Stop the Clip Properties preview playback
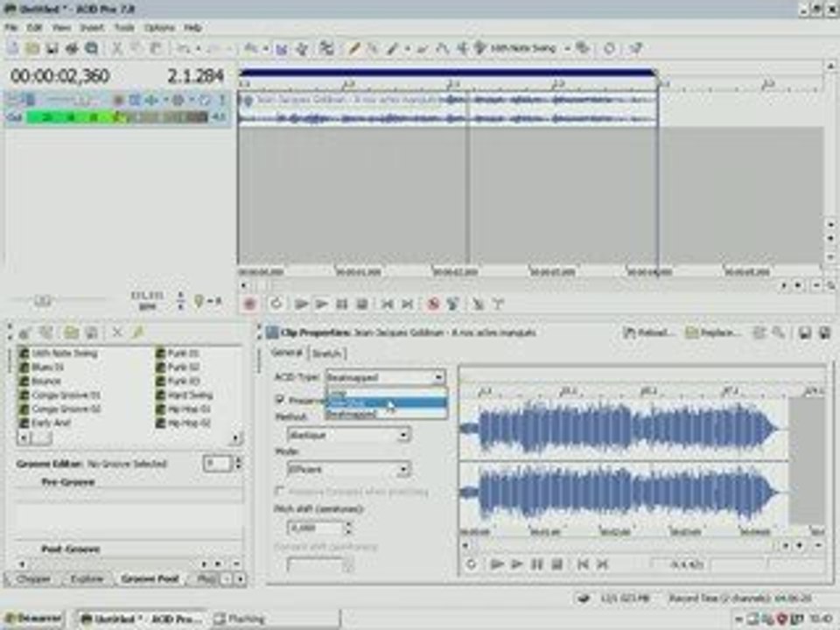 click(557, 564)
